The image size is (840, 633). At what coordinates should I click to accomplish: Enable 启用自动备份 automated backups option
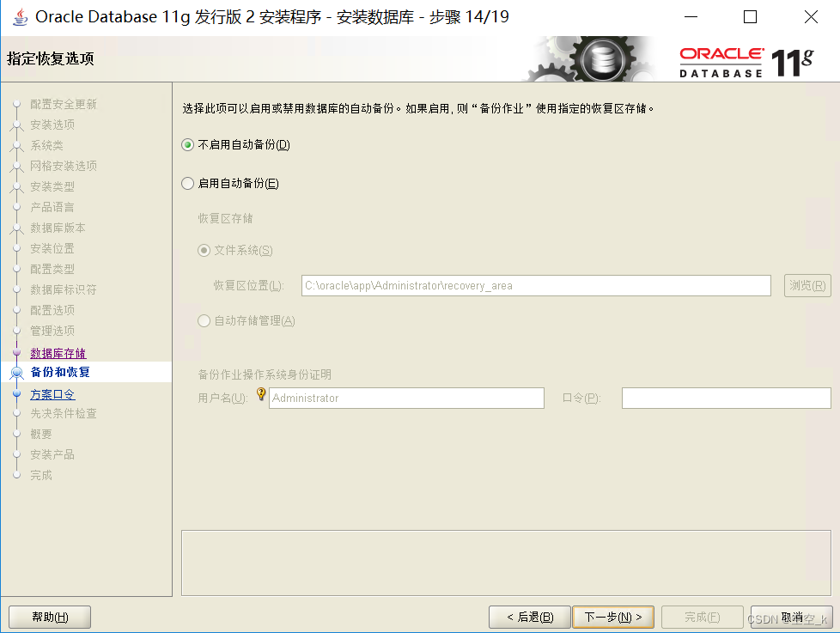[x=186, y=183]
